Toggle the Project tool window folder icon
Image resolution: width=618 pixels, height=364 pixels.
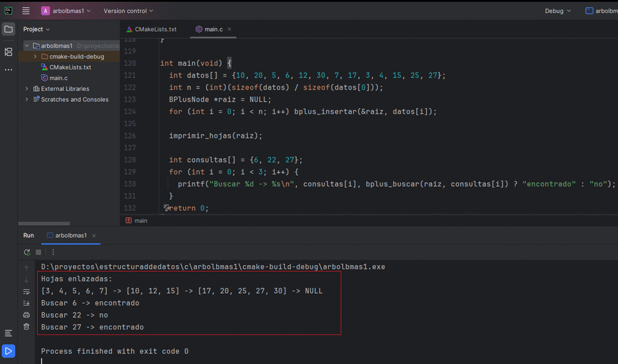click(x=8, y=29)
